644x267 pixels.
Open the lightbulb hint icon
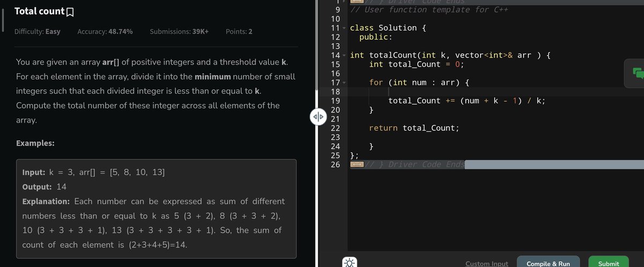349,263
